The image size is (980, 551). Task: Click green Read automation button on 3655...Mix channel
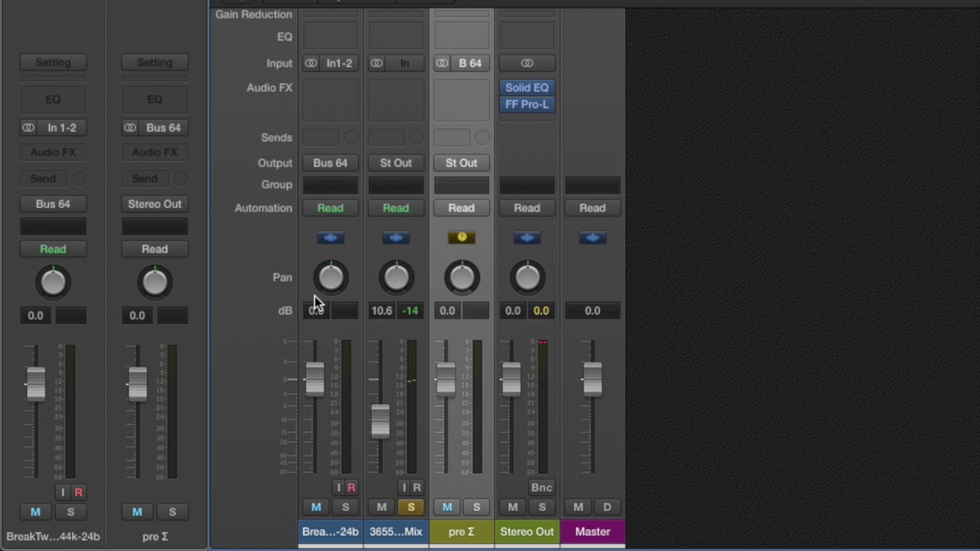click(x=396, y=208)
